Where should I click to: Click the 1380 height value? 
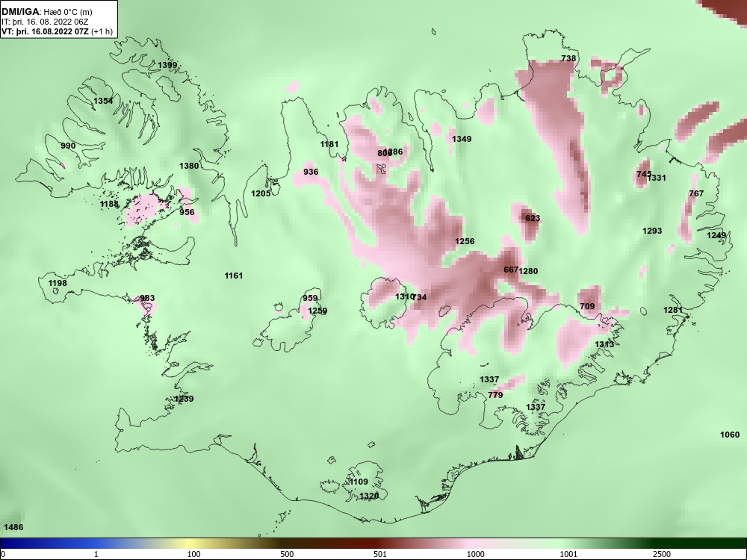189,167
